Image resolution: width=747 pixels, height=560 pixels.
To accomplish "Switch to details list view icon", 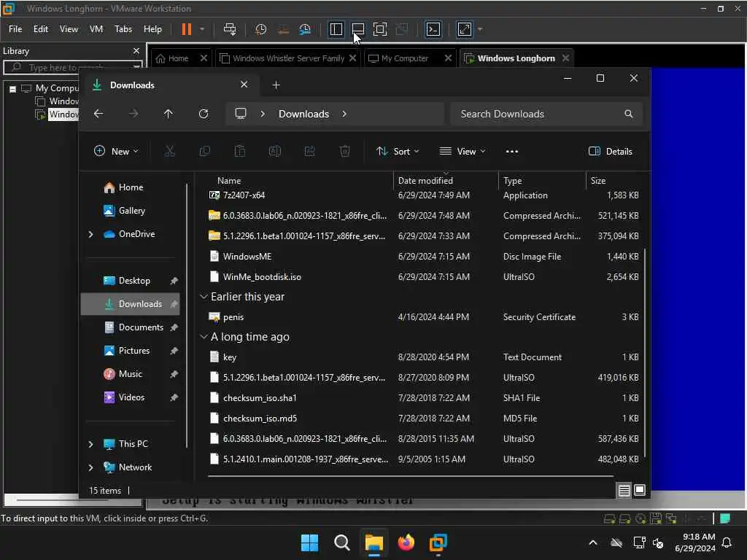I will click(x=624, y=490).
